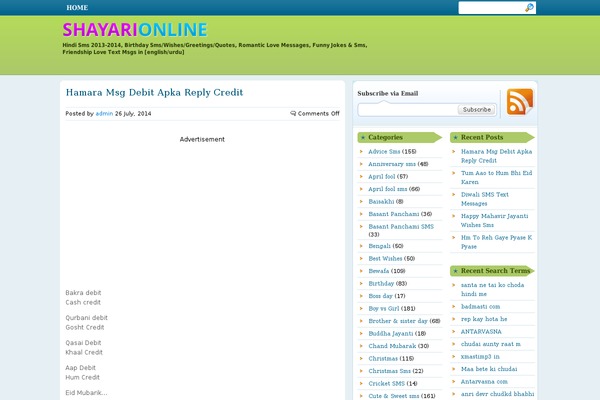Open Bengali category
600x400 pixels.
point(380,246)
